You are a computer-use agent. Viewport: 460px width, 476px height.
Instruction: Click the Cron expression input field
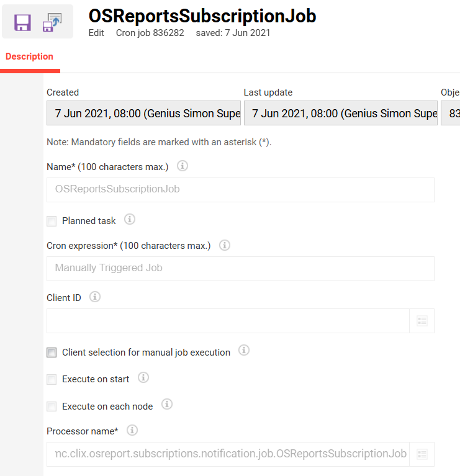coord(240,268)
